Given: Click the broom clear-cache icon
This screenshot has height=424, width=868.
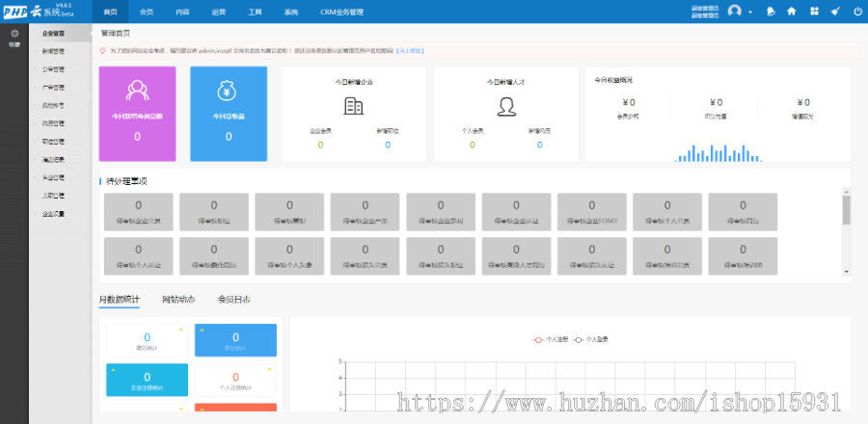Looking at the screenshot, I should [x=834, y=12].
